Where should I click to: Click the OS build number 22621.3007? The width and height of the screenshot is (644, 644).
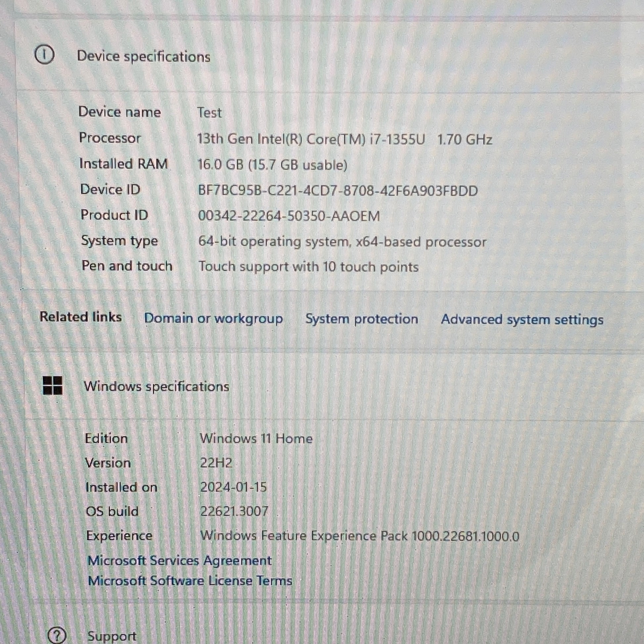[x=234, y=511]
